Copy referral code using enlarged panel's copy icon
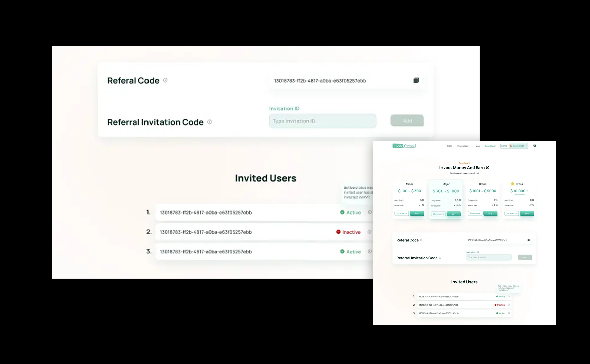Screen dimensions: 590x364 pos(416,80)
